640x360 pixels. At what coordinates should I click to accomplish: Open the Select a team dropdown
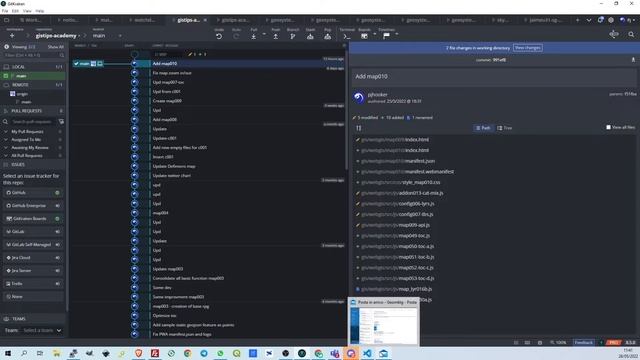tap(42, 330)
